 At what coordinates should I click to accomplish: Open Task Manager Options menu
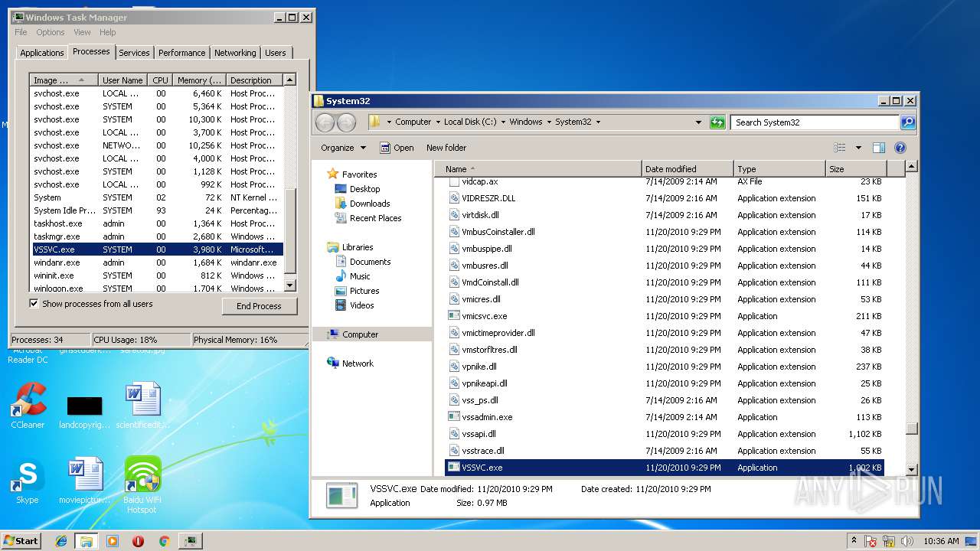click(51, 32)
